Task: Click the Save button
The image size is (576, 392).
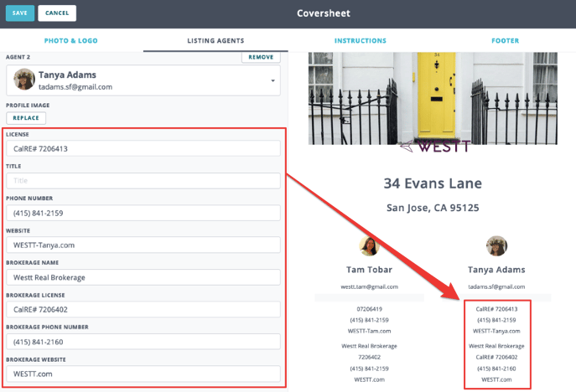Action: pos(18,13)
